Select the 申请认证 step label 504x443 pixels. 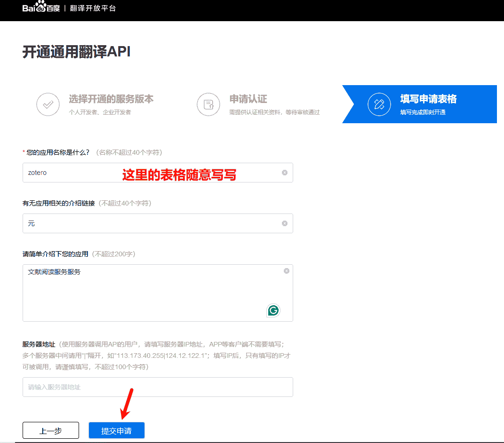pos(248,99)
